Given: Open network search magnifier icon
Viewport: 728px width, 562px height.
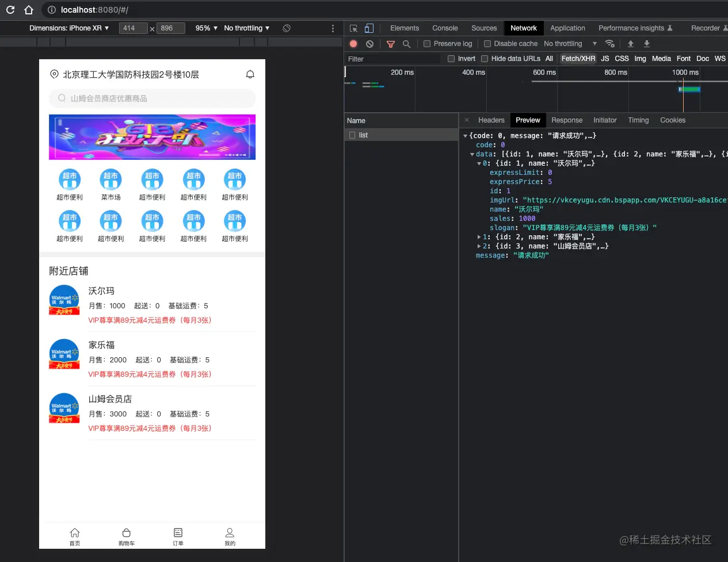Looking at the screenshot, I should [407, 44].
